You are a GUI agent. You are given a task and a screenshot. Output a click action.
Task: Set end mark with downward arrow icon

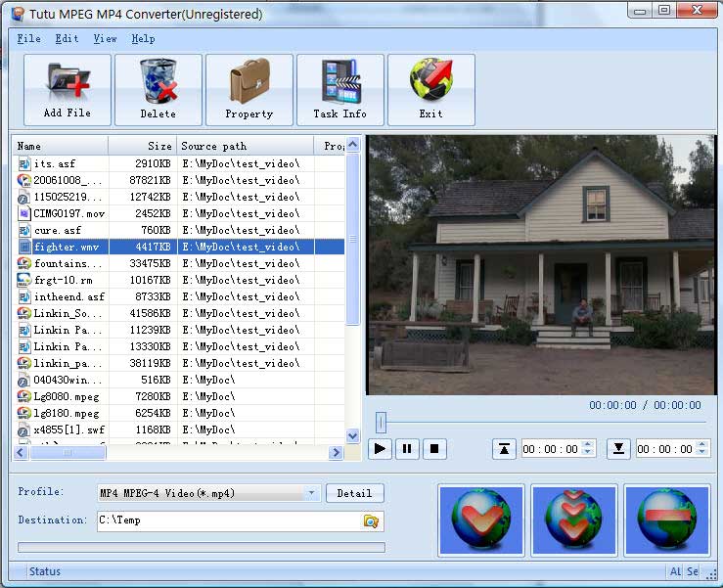[x=618, y=449]
